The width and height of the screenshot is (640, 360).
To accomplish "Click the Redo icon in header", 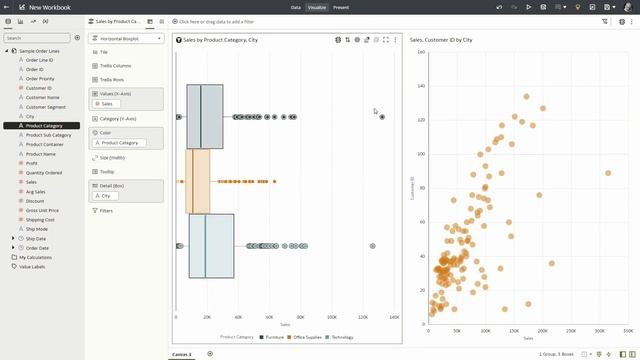I will pyautogui.click(x=514, y=7).
